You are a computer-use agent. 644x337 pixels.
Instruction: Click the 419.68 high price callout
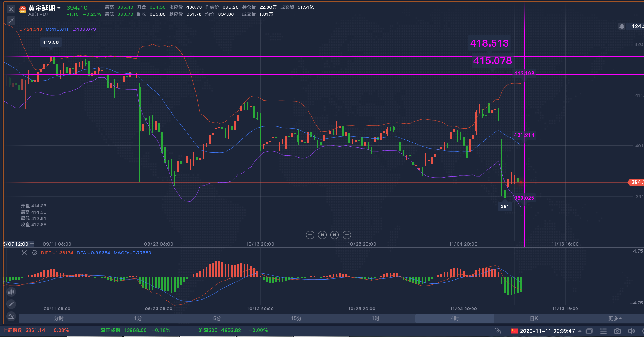pos(51,42)
